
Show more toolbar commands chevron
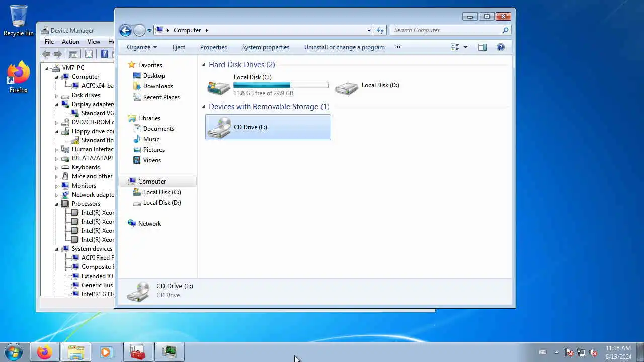398,47
